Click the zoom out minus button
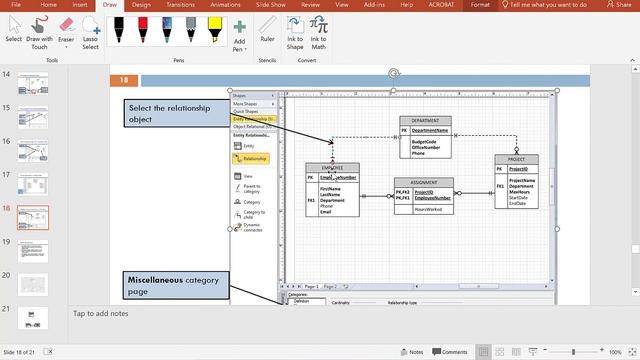The image size is (640, 360). [x=545, y=350]
